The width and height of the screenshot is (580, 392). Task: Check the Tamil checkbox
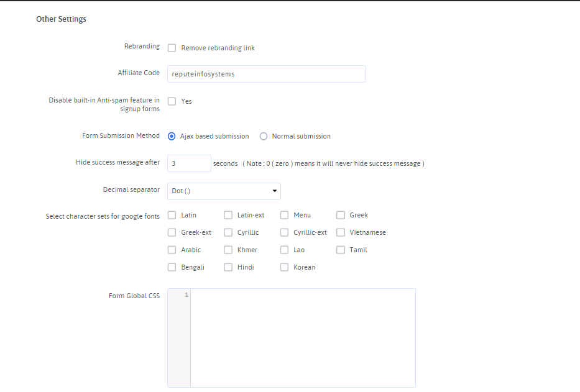pyautogui.click(x=341, y=250)
